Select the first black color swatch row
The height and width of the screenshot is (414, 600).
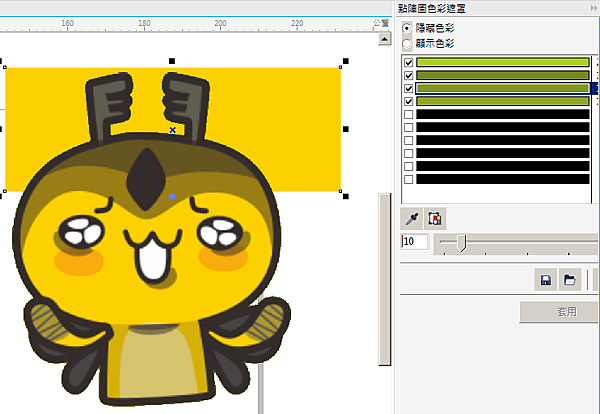pyautogui.click(x=502, y=114)
